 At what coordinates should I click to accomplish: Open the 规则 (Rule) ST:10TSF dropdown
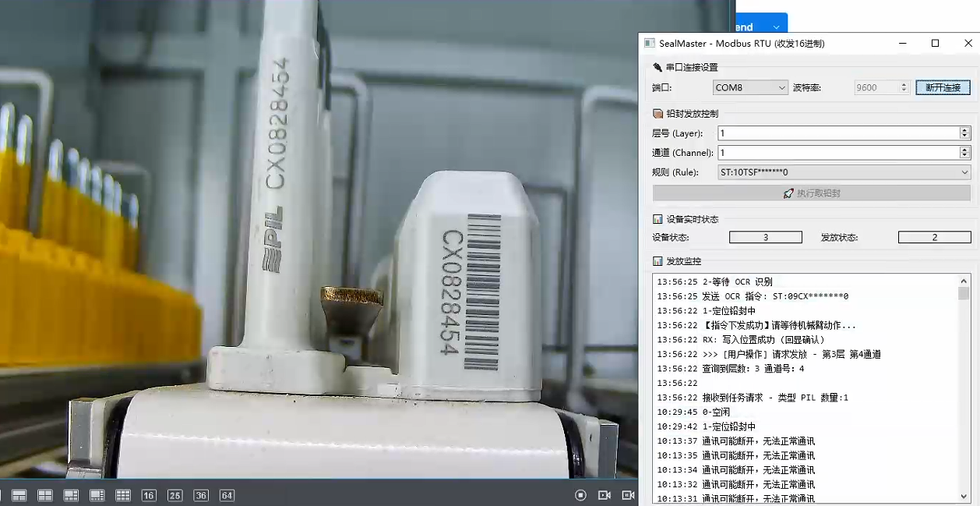(x=844, y=172)
